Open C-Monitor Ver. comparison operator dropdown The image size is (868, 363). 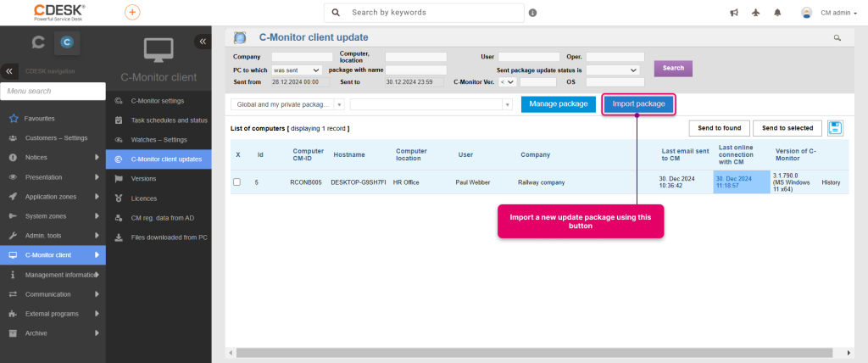507,82
